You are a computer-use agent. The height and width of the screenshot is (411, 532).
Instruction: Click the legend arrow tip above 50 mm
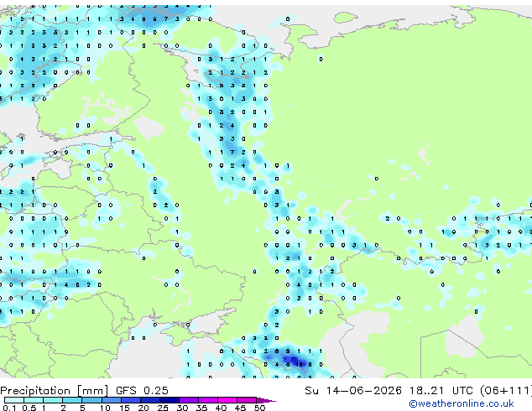(266, 400)
